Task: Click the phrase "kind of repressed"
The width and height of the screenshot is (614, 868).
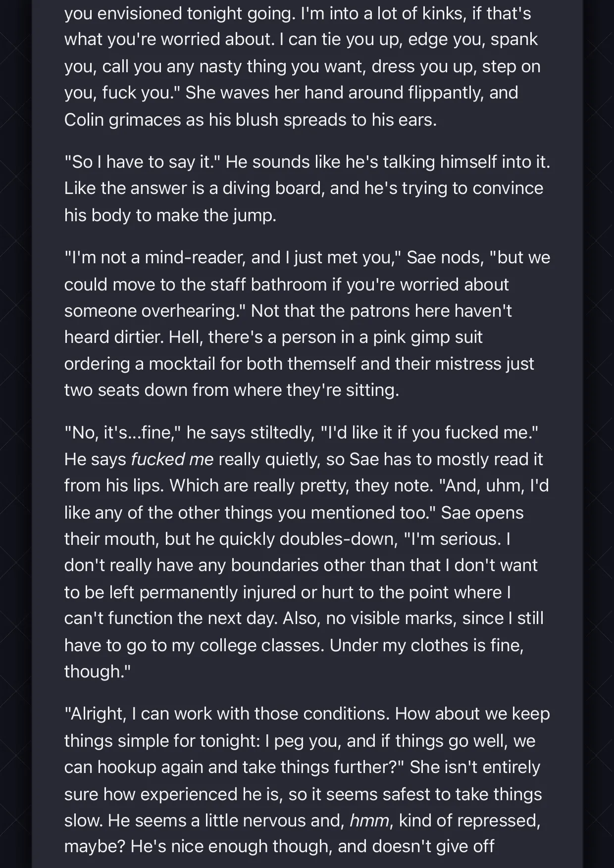Action: 469,820
